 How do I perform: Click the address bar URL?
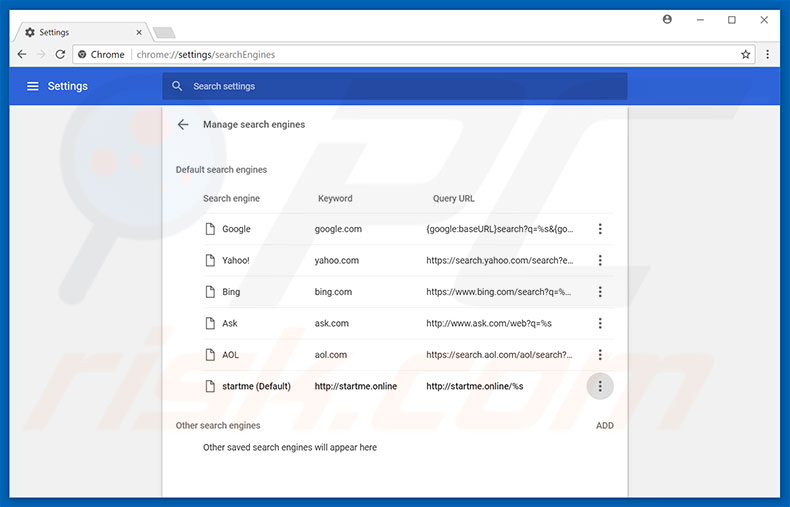click(206, 54)
